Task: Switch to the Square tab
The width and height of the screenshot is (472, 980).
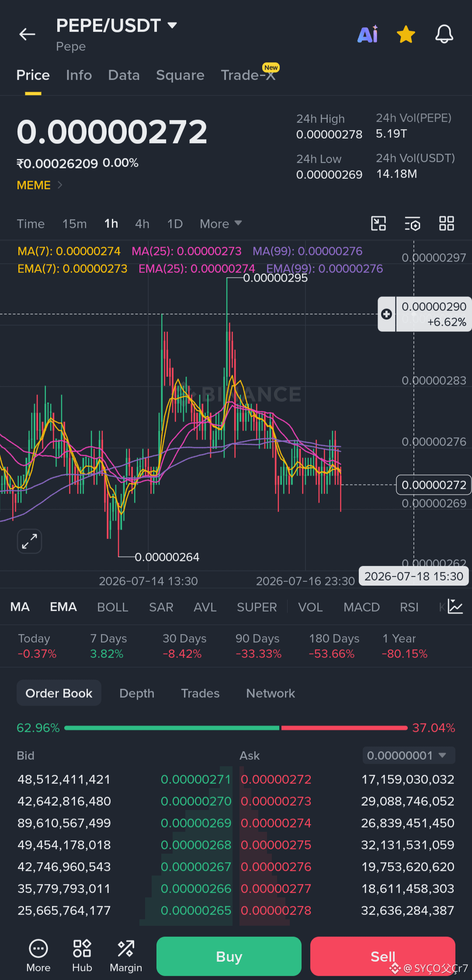Action: coord(180,75)
